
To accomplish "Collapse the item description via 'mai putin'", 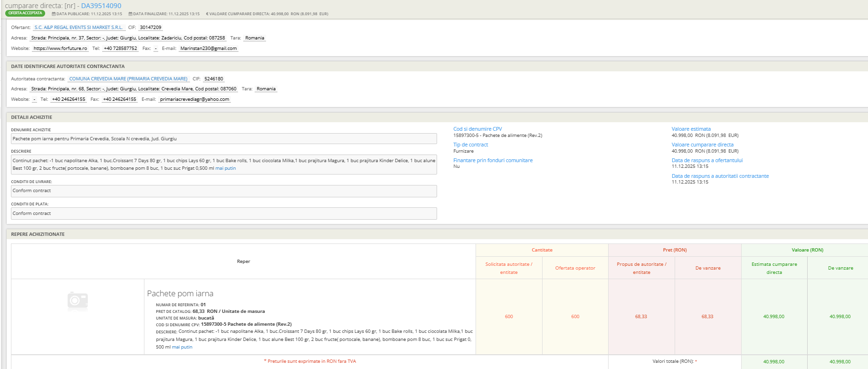I will coord(182,347).
